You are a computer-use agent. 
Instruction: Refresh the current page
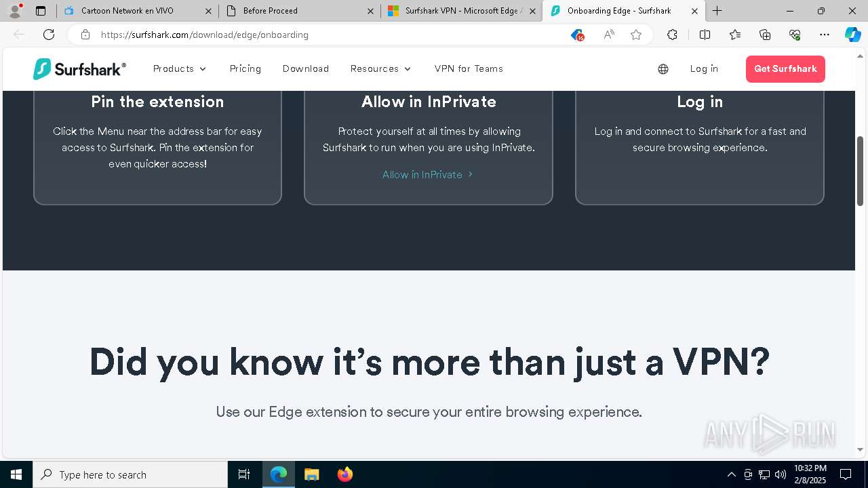click(49, 35)
